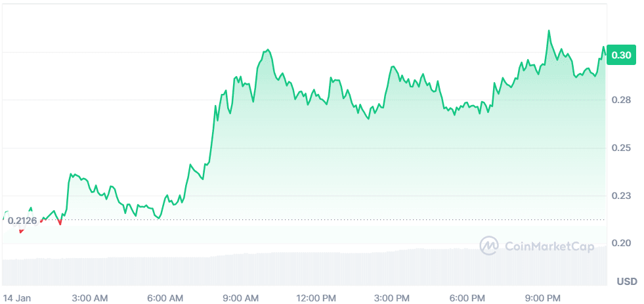
Task: Click the 0.20 price axis label
Action: pos(620,243)
